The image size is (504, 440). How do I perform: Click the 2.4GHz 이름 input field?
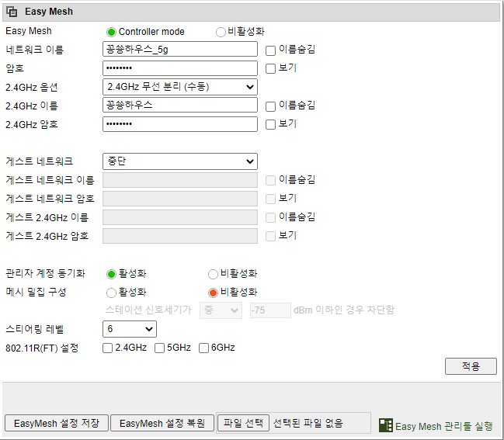(180, 105)
